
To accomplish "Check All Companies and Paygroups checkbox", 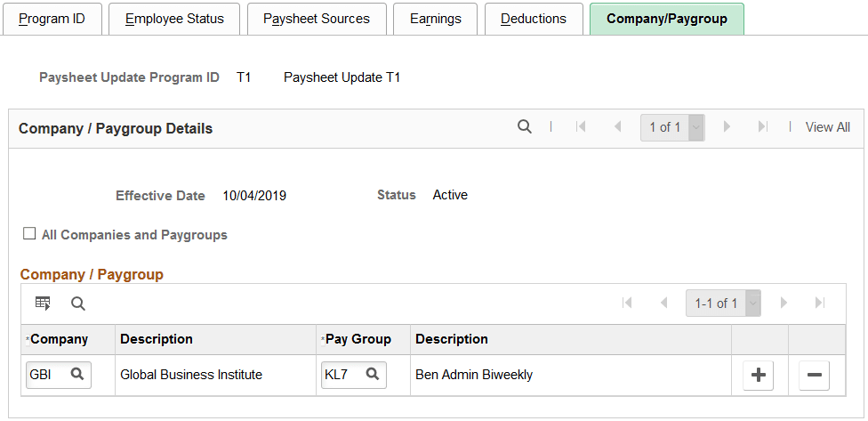I will [29, 234].
